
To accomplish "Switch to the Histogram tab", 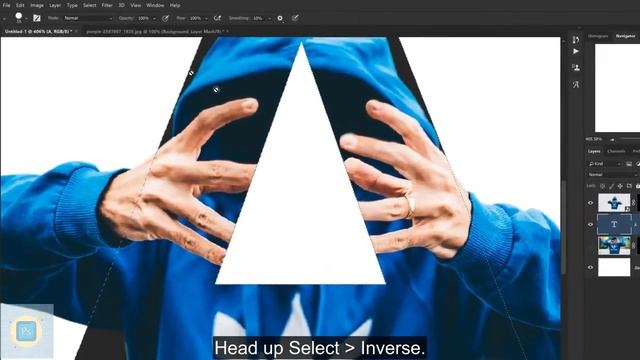I will [x=598, y=36].
